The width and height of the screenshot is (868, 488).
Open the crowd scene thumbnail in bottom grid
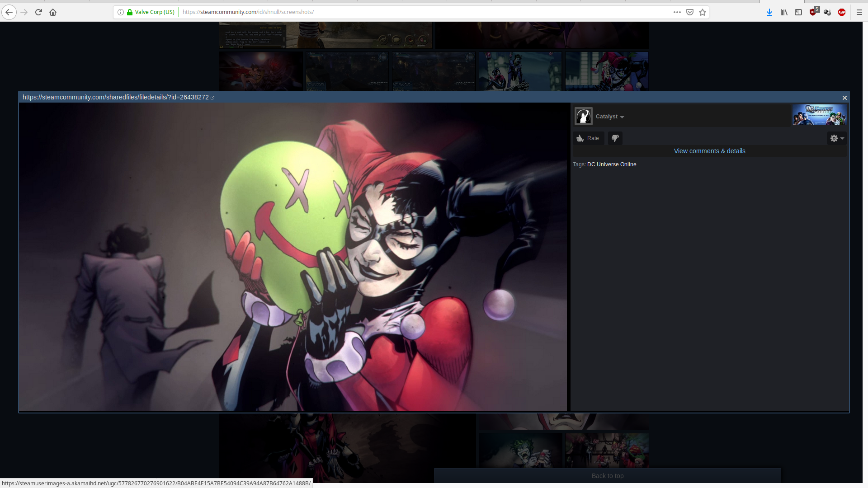point(607,450)
